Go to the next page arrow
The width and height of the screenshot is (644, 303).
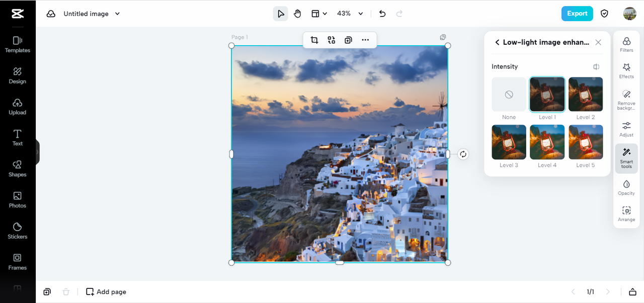[608, 291]
